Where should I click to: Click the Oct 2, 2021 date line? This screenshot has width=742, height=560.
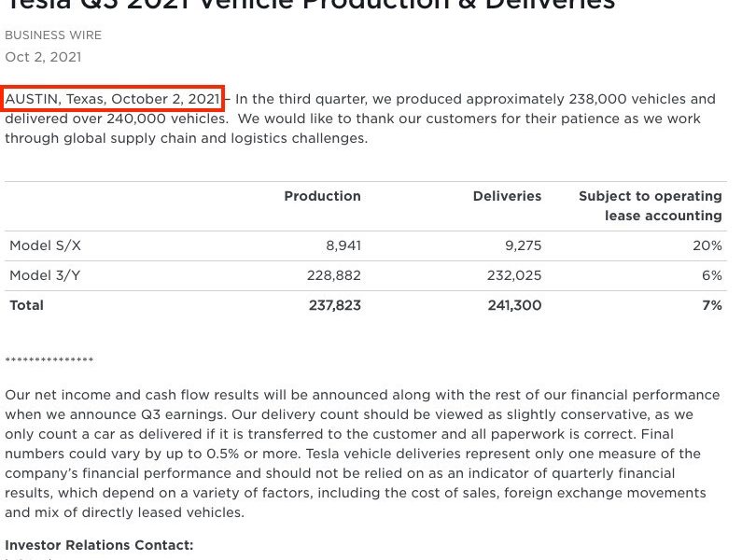click(43, 57)
